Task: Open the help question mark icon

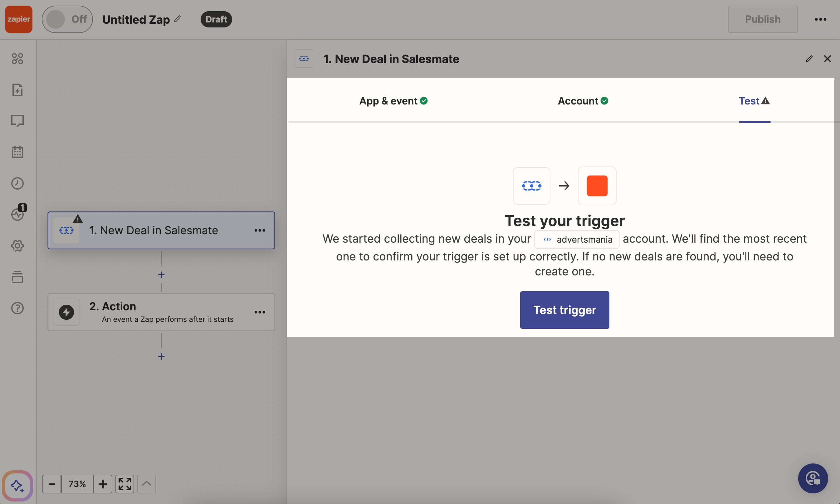Action: 17,308
